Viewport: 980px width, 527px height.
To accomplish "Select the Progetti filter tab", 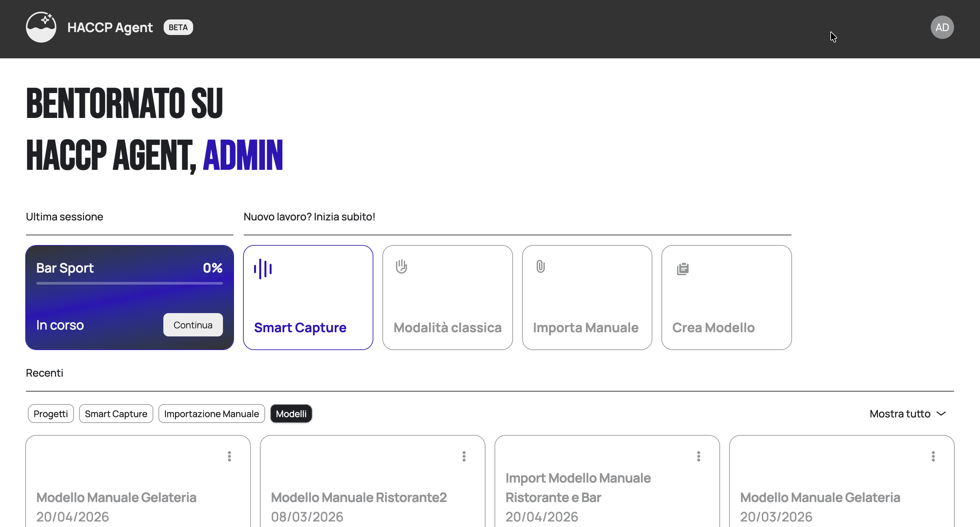I will pos(51,414).
